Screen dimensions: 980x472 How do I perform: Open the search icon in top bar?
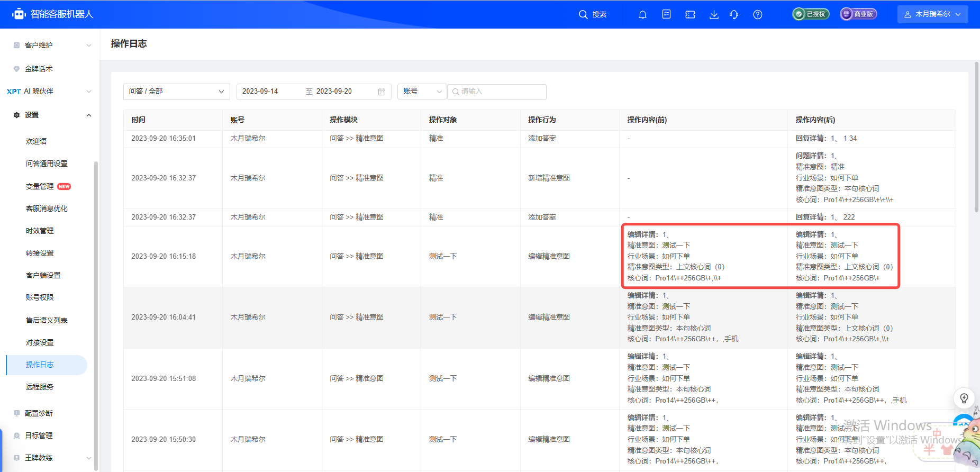pos(583,14)
